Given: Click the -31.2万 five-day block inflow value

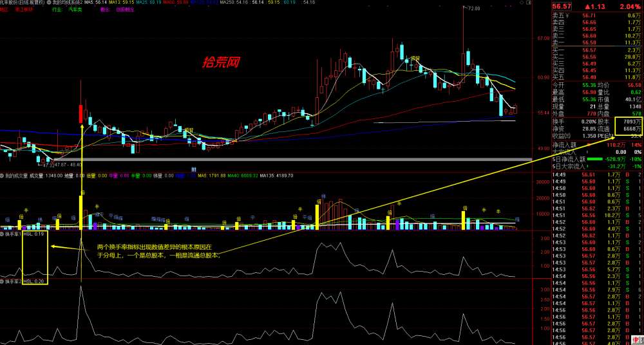Looking at the screenshot, I should pyautogui.click(x=616, y=166).
